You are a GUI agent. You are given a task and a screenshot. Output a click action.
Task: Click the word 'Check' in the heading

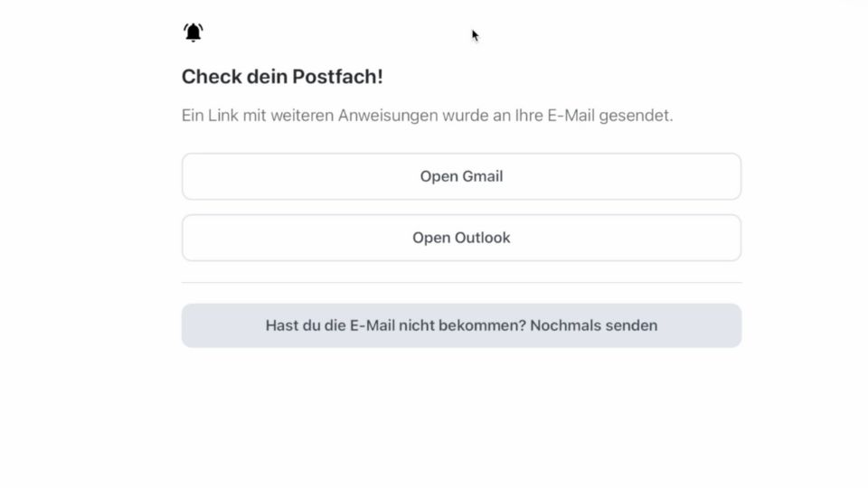click(212, 77)
